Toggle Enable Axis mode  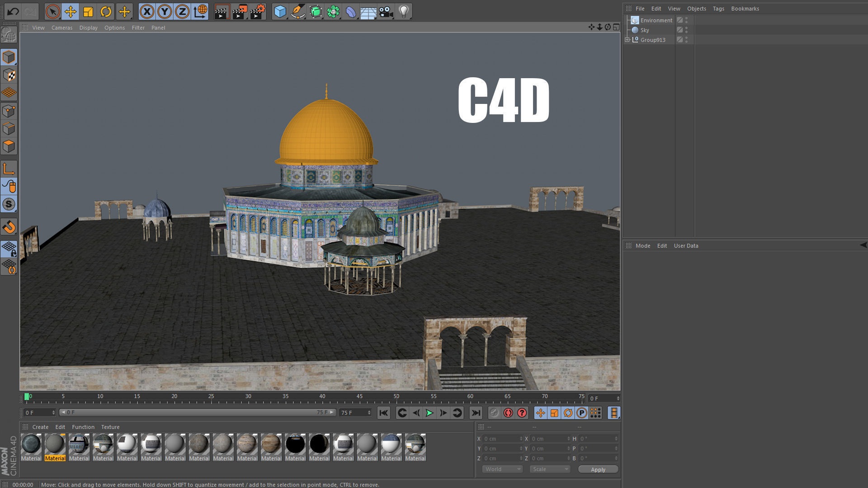tap(9, 169)
